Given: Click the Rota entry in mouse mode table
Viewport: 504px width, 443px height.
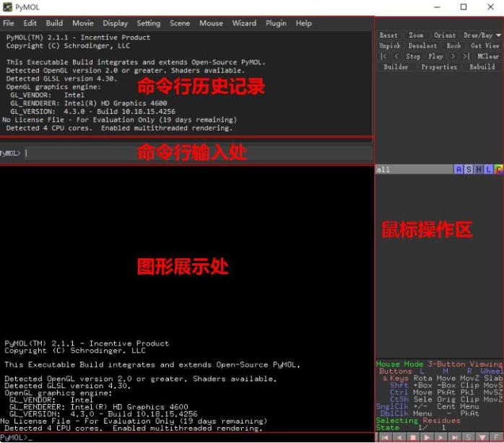Looking at the screenshot, I should [422, 378].
